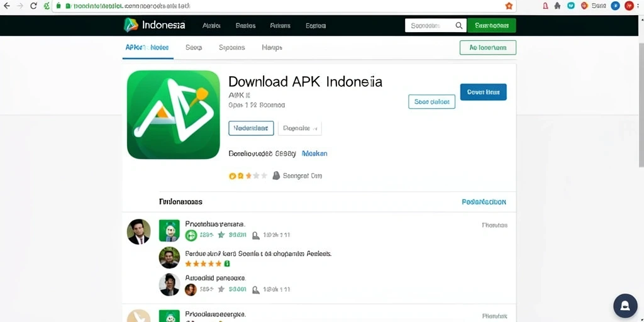Click the gray link right of Pnoonbue review
Screen dimensions: 644x322
point(494,225)
